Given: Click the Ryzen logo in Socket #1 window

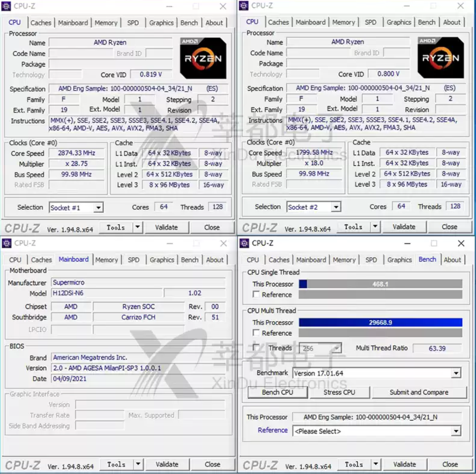Looking at the screenshot, I should [x=203, y=58].
